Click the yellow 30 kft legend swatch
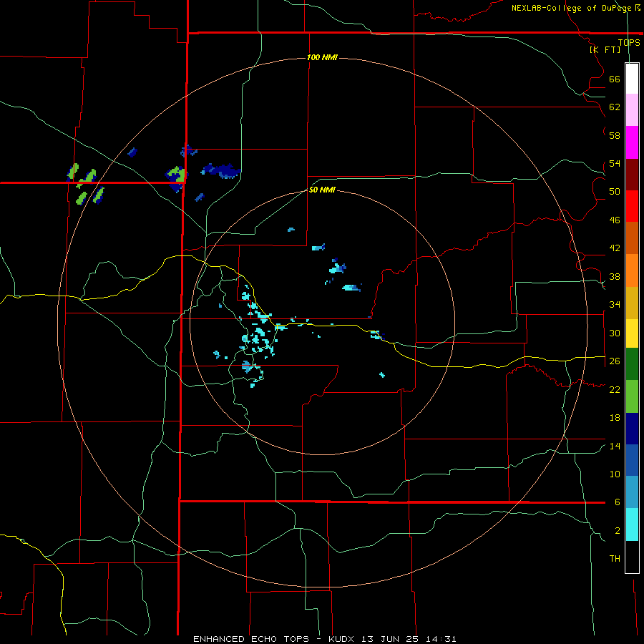Viewport: 644px width, 644px height. click(632, 333)
